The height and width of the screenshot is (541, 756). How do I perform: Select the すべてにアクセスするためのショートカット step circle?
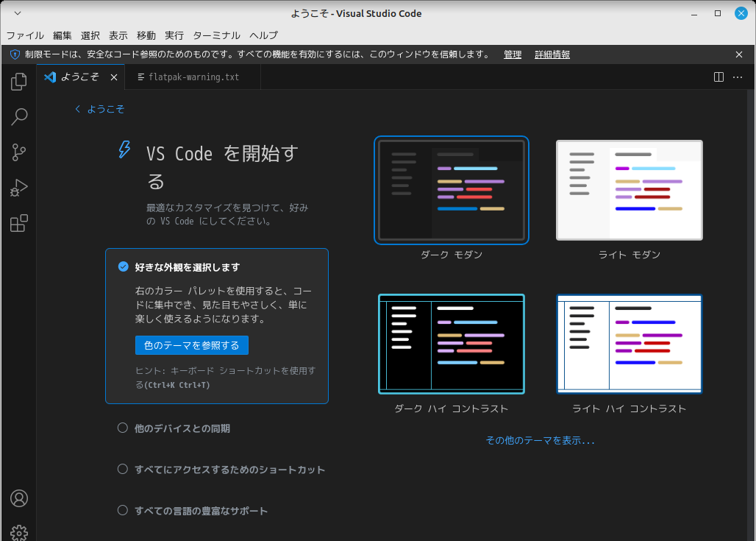pos(123,469)
